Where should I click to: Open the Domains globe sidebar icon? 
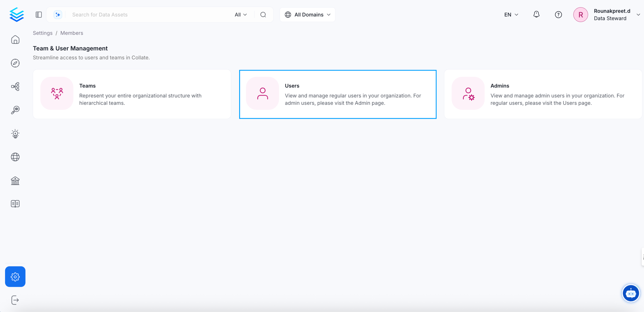tap(15, 157)
